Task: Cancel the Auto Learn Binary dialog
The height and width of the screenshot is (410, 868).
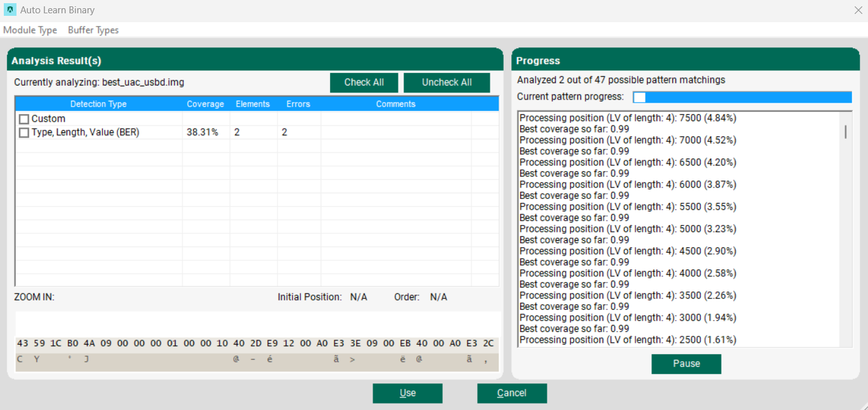Action: [512, 393]
